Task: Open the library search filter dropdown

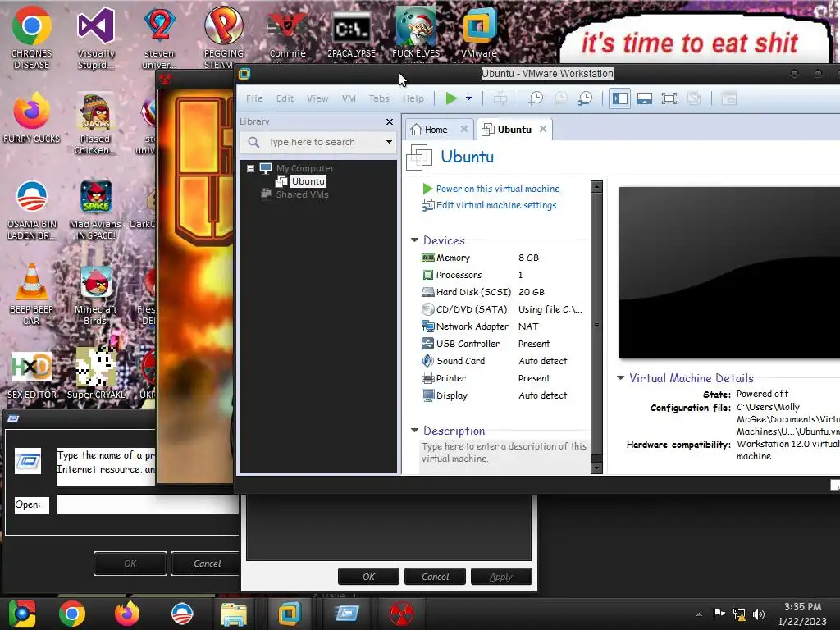Action: [389, 142]
